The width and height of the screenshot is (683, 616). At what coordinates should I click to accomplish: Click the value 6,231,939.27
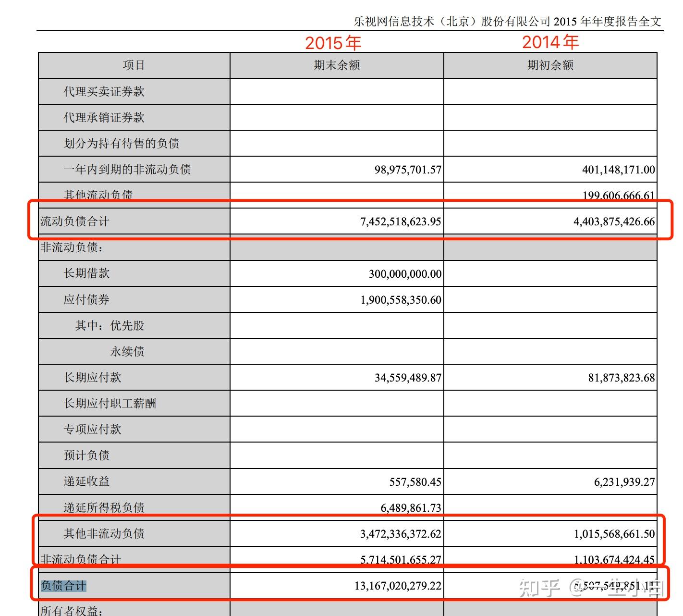pyautogui.click(x=624, y=482)
